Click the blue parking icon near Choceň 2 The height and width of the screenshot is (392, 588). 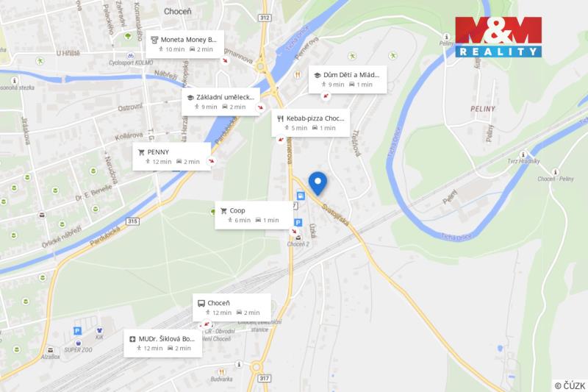(298, 222)
